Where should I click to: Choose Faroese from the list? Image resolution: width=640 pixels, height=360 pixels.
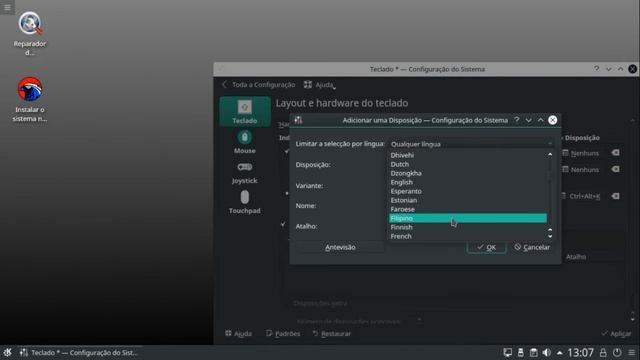click(x=468, y=209)
